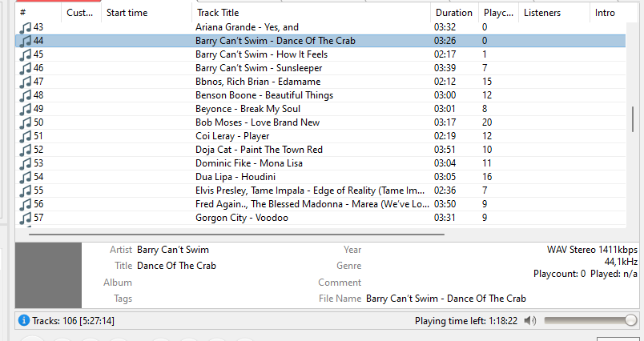Screen dimensions: 644x341
Task: Click the blue info icon beside Tracks
Action: point(24,320)
